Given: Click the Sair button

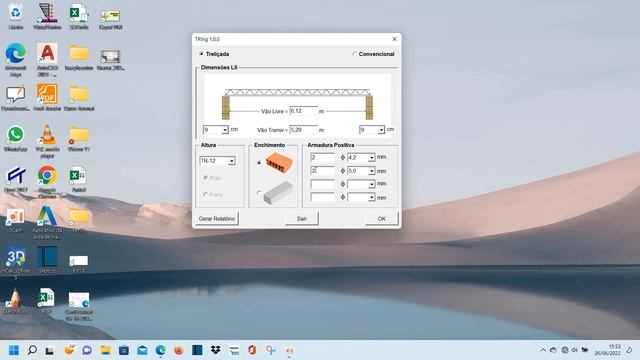Looking at the screenshot, I should click(x=302, y=219).
